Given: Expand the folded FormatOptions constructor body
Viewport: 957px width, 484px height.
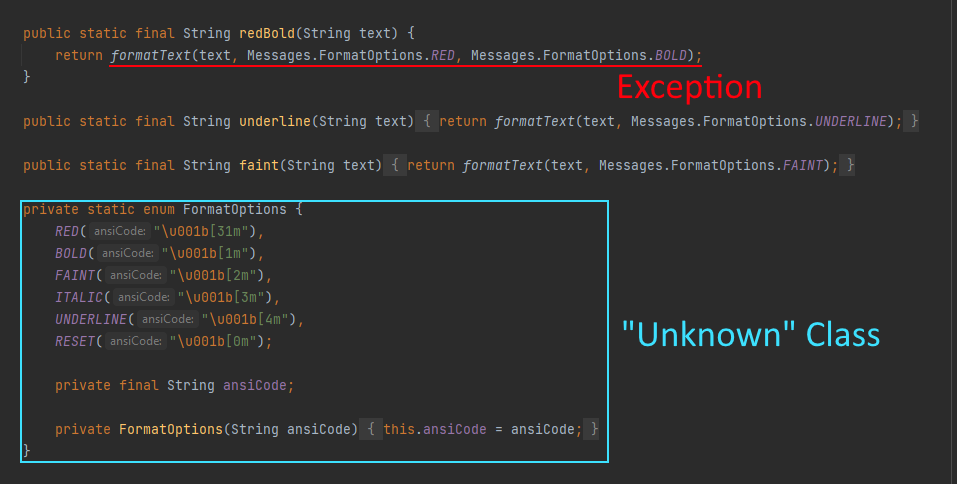Looking at the screenshot, I should coord(370,429).
